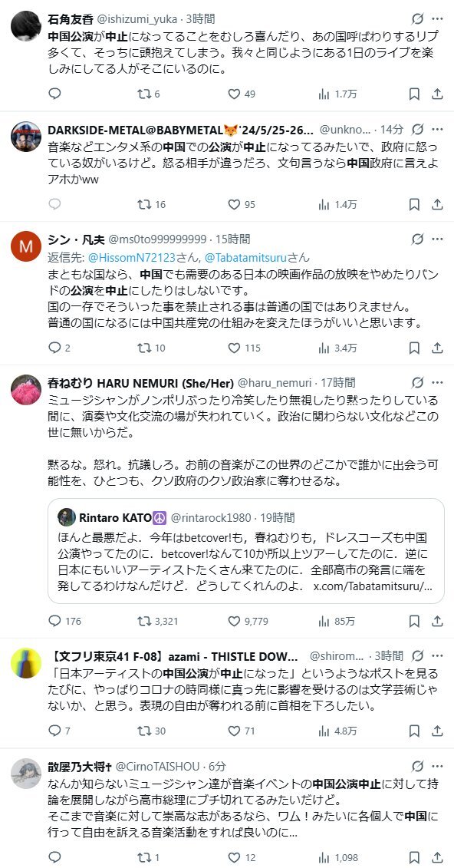This screenshot has width=454, height=868.
Task: Open more options on 石角友香's tweet
Action: [x=437, y=17]
